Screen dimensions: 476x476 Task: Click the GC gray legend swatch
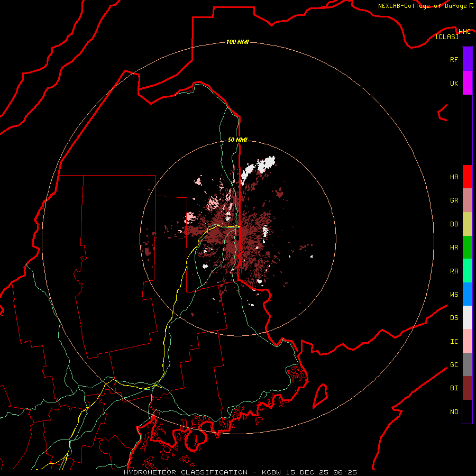pyautogui.click(x=467, y=364)
